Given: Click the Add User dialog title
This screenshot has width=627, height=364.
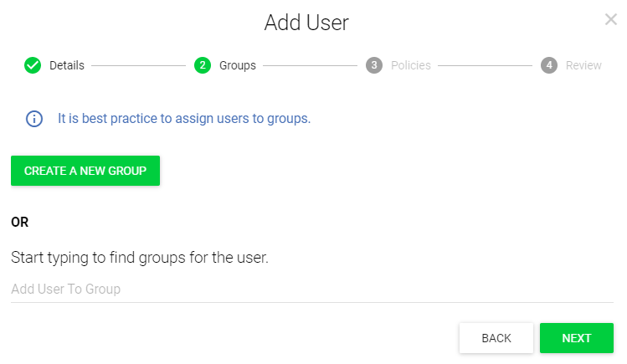Looking at the screenshot, I should 306,23.
